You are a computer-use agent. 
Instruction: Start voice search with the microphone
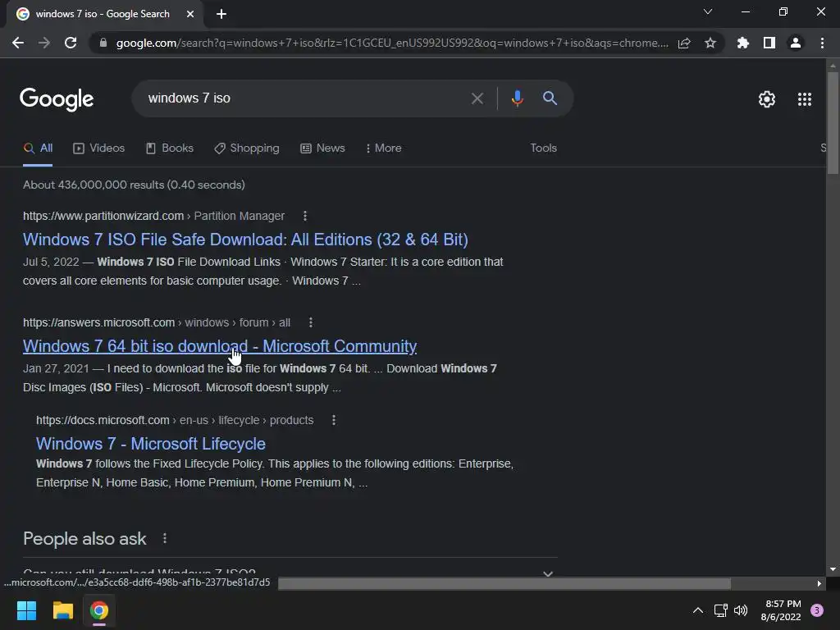pos(517,98)
